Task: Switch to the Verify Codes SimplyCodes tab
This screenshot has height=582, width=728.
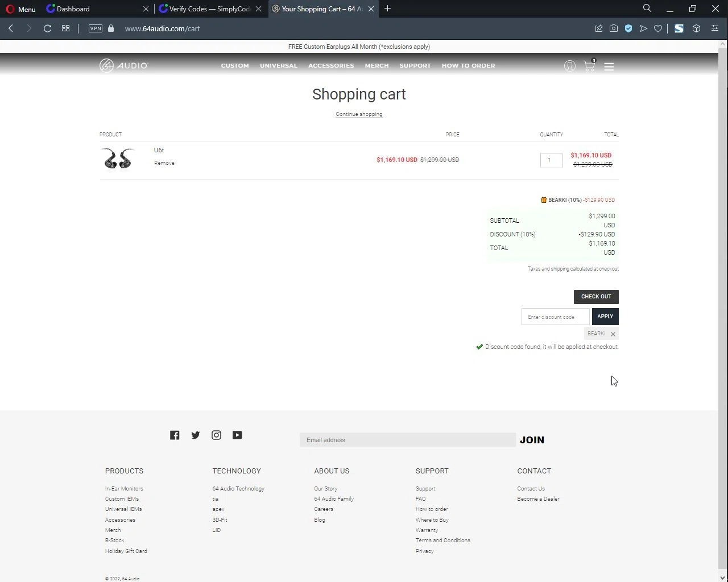Action: (205, 9)
